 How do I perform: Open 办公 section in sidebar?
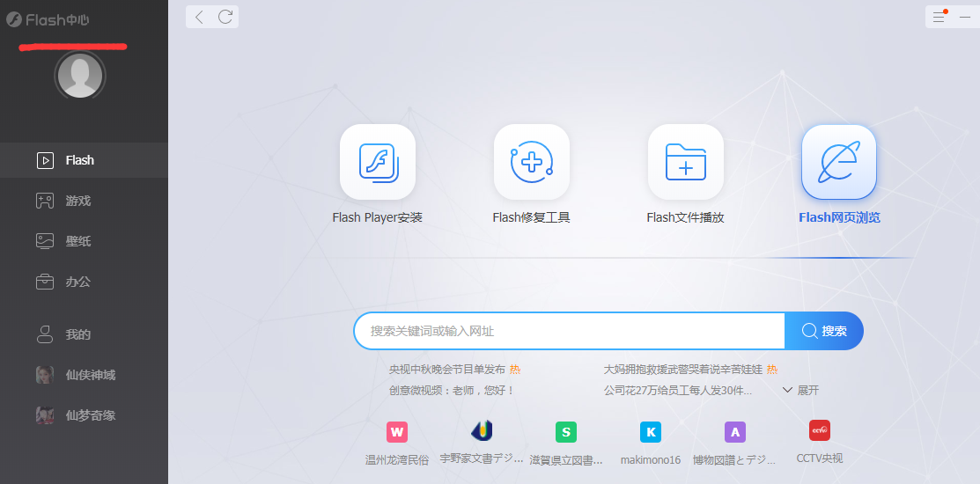point(77,282)
